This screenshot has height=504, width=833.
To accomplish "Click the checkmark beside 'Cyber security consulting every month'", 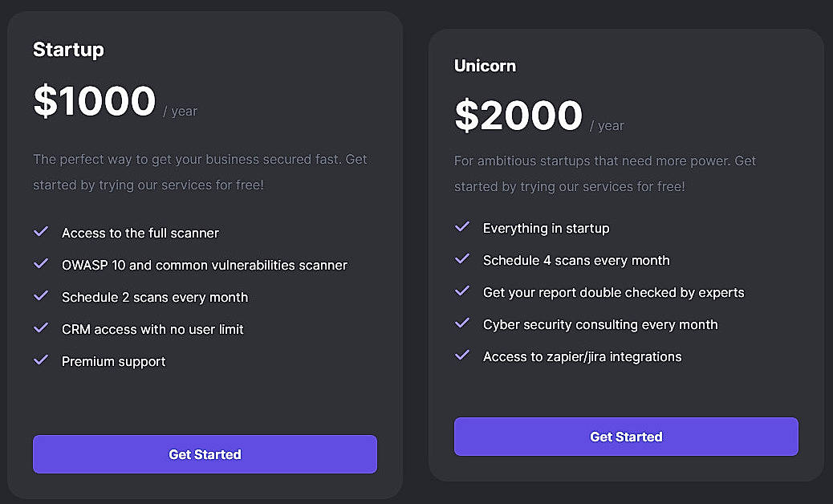I will click(462, 323).
